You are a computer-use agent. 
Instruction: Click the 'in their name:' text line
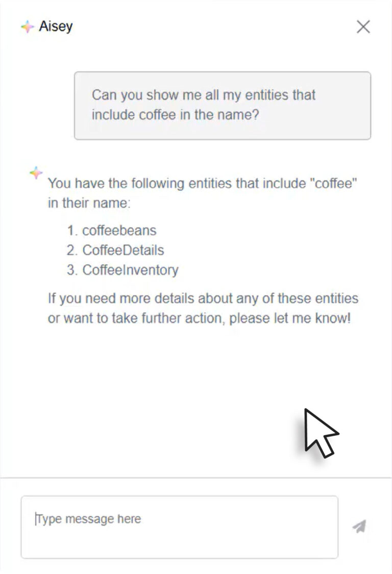89,203
